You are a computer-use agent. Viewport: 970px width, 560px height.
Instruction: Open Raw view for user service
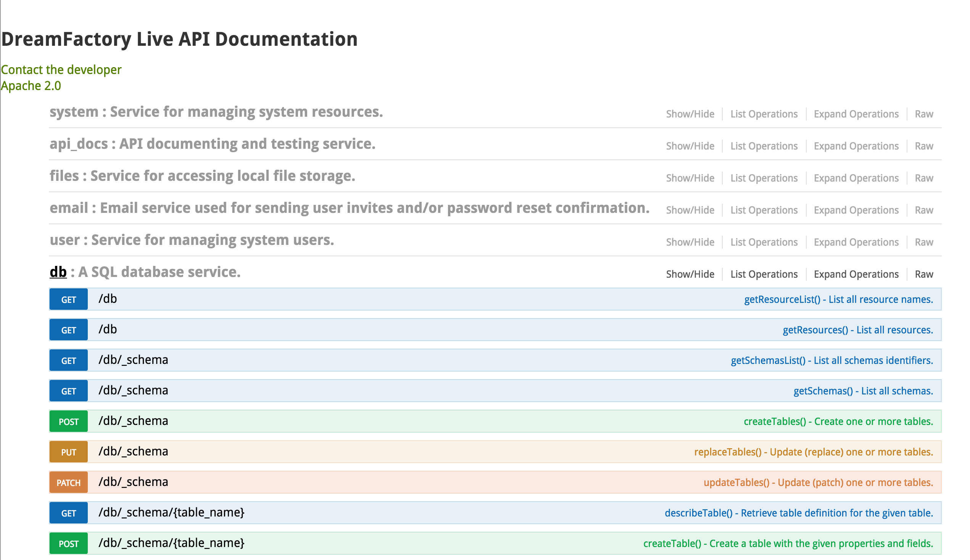coord(924,242)
